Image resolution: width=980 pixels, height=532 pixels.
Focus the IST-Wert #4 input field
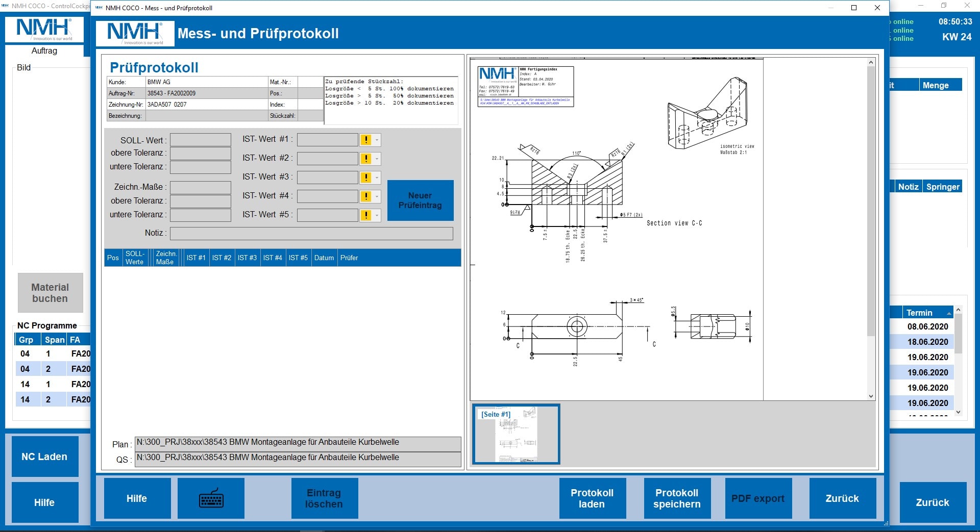point(328,196)
